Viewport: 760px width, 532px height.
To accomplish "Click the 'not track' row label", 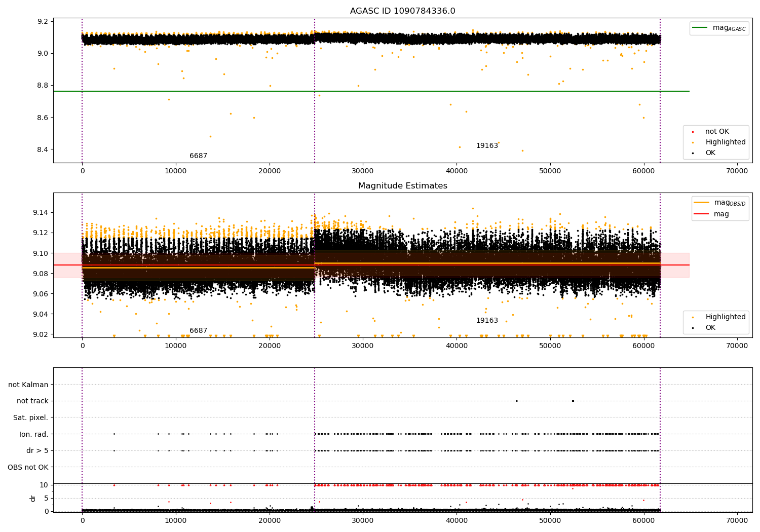I will 32,401.
